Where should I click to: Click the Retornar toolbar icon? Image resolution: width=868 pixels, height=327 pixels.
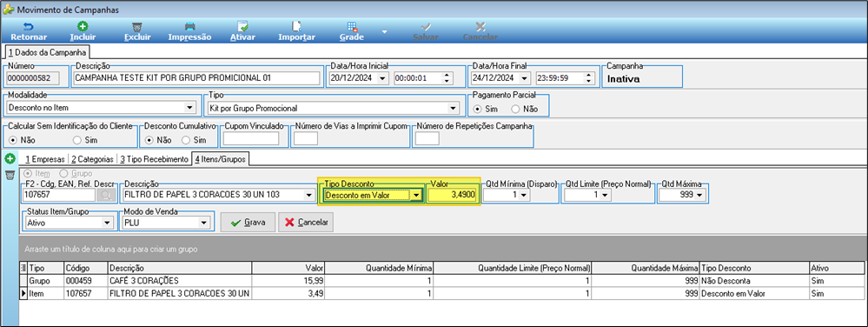tap(28, 27)
